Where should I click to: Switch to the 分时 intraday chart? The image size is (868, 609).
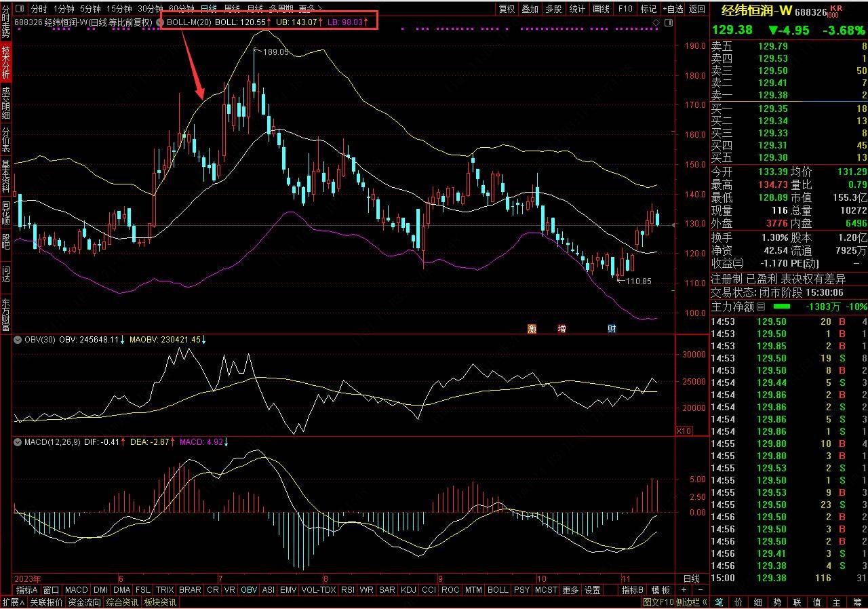[x=39, y=9]
